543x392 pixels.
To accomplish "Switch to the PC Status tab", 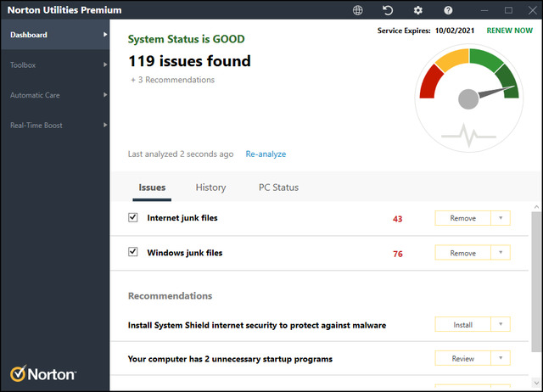I will (278, 188).
